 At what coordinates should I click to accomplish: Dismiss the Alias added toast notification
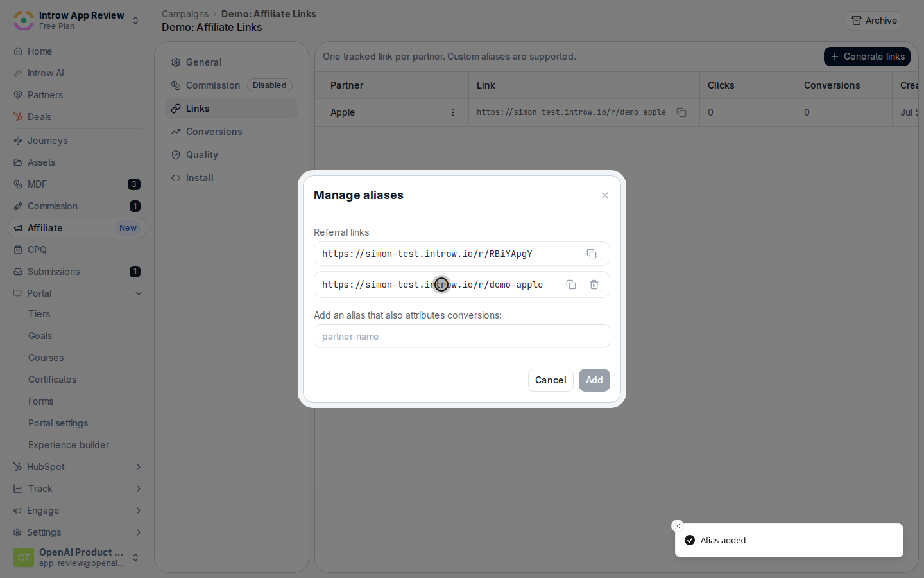(678, 526)
